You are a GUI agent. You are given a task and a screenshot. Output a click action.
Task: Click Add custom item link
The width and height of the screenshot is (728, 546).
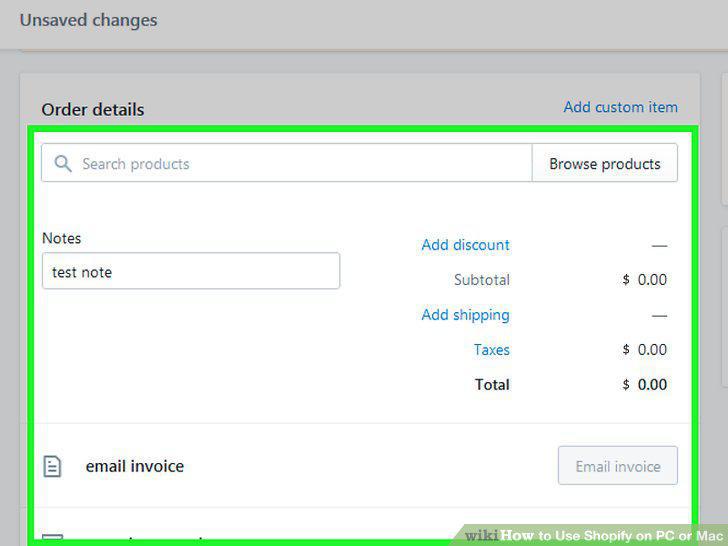(x=620, y=107)
